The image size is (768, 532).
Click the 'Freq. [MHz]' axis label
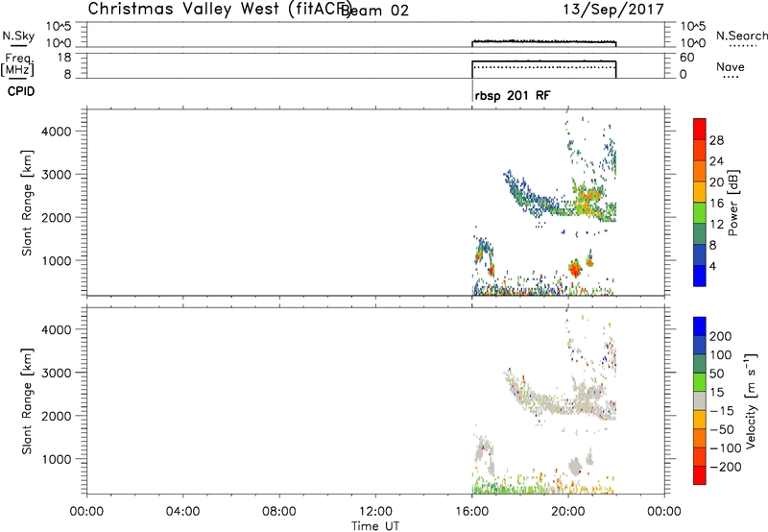[17, 64]
